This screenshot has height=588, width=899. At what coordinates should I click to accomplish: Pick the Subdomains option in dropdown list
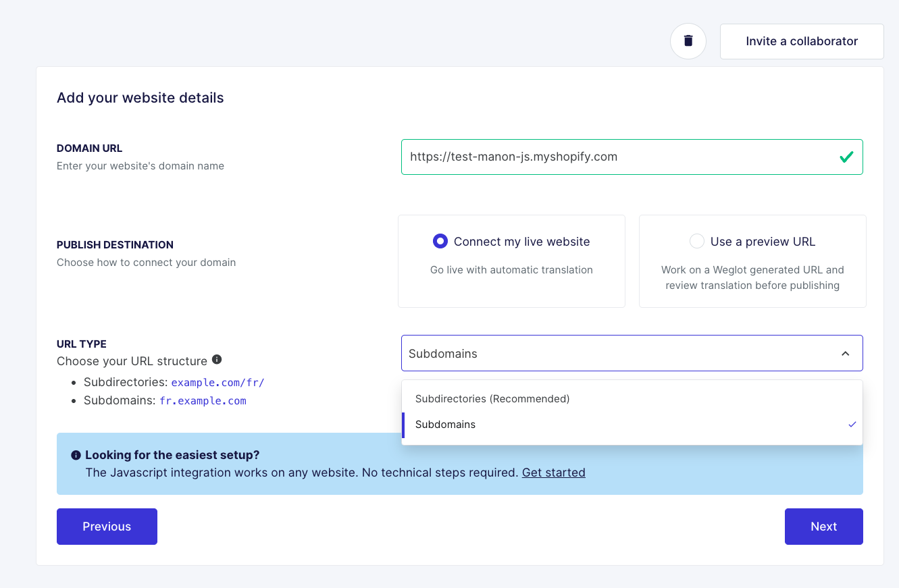[x=445, y=425]
